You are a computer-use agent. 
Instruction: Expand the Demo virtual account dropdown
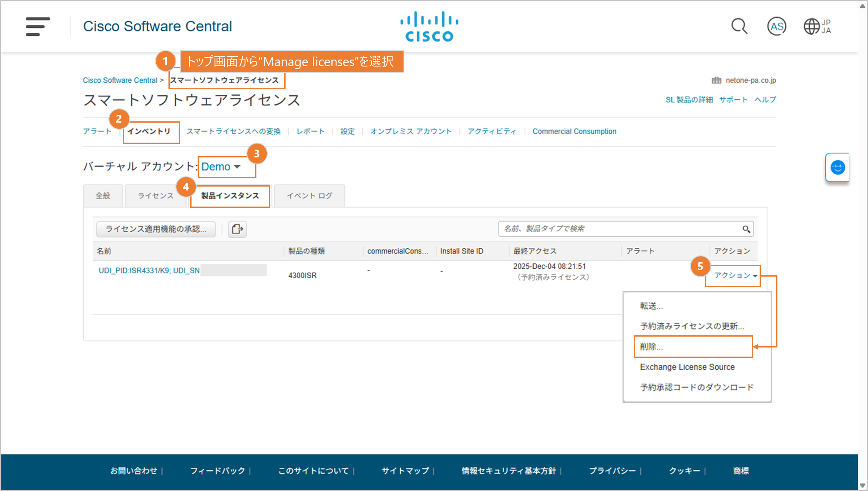pos(221,167)
